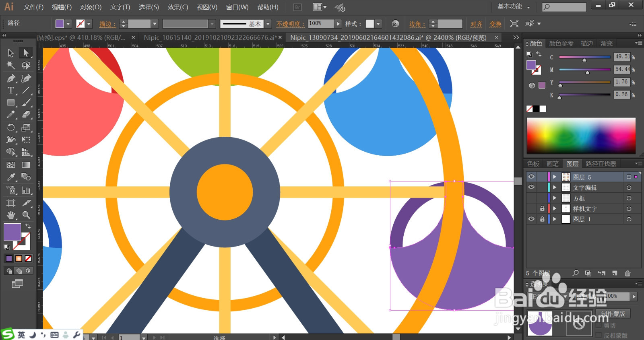Screen dimensions: 644x340
Task: Select the Blend tool
Action: 26,177
